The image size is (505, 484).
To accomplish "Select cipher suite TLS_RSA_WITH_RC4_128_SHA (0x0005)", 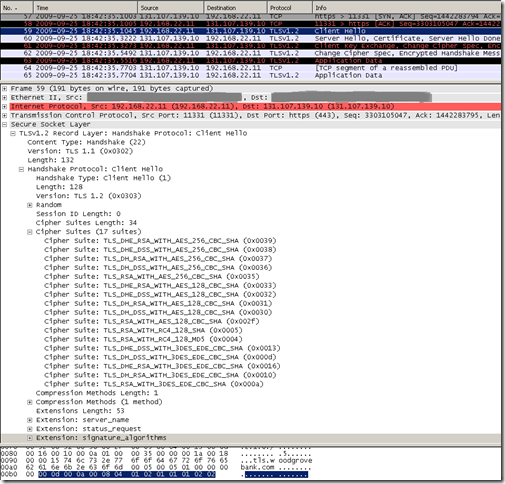I will 144,331.
